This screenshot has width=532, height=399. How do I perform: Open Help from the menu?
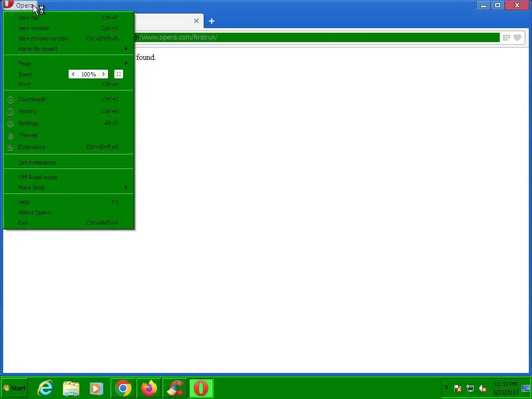pos(69,202)
